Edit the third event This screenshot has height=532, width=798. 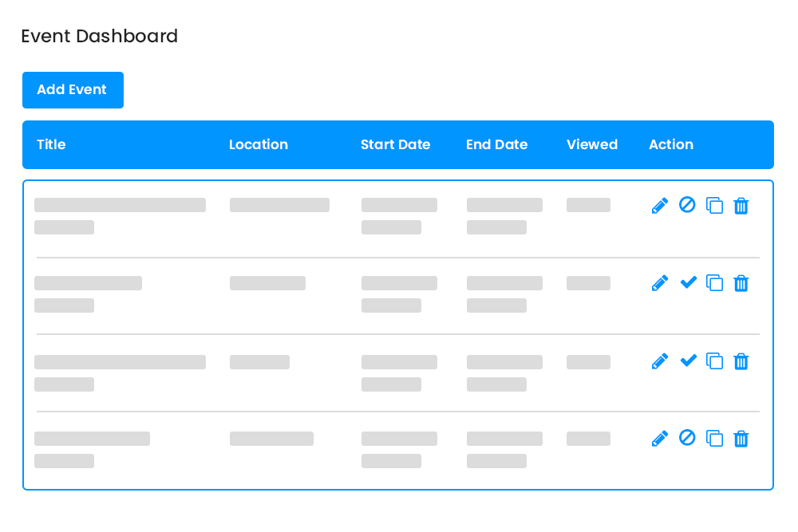point(660,361)
